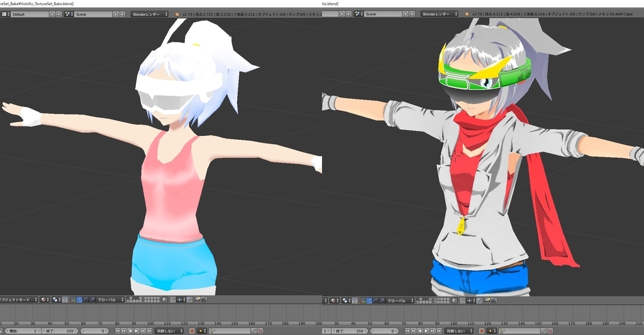Screen dimensions: 644x335
Task: Open pivot point selector in left viewport
Action: click(x=56, y=300)
